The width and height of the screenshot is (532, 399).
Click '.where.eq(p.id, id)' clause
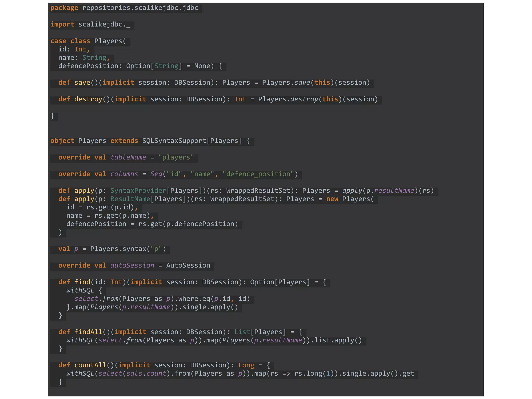click(x=212, y=299)
